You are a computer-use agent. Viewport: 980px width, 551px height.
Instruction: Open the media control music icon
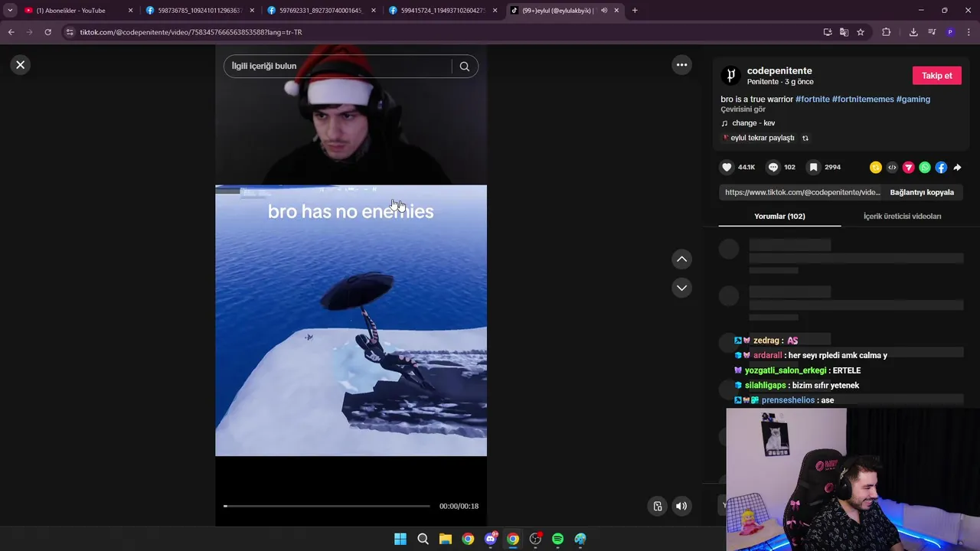point(932,32)
